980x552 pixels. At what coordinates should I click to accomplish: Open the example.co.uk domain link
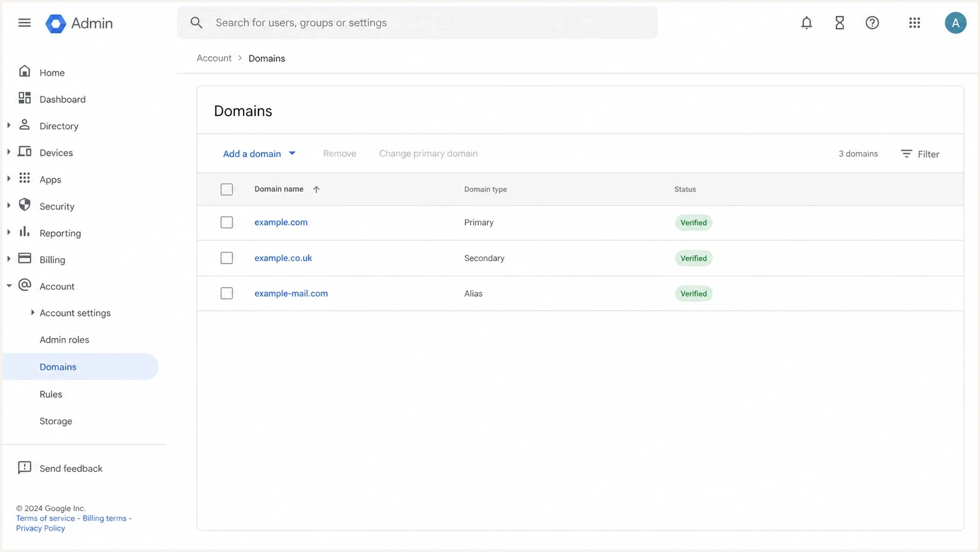283,258
